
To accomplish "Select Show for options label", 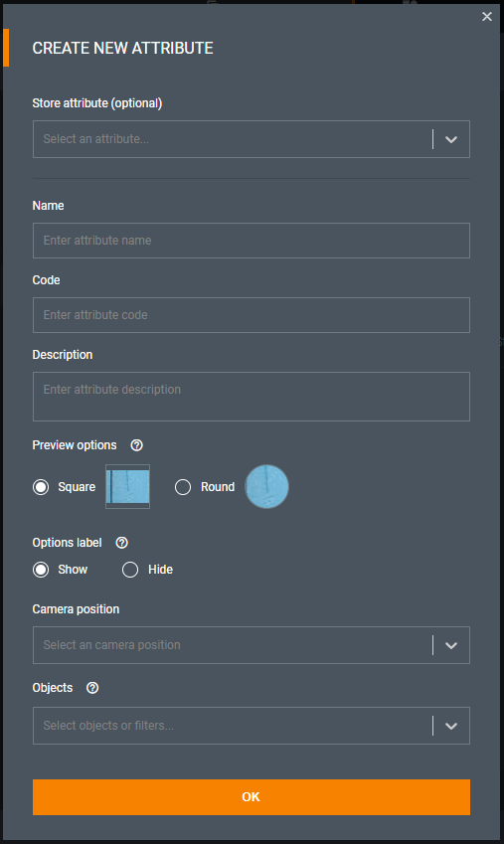I will point(41,570).
